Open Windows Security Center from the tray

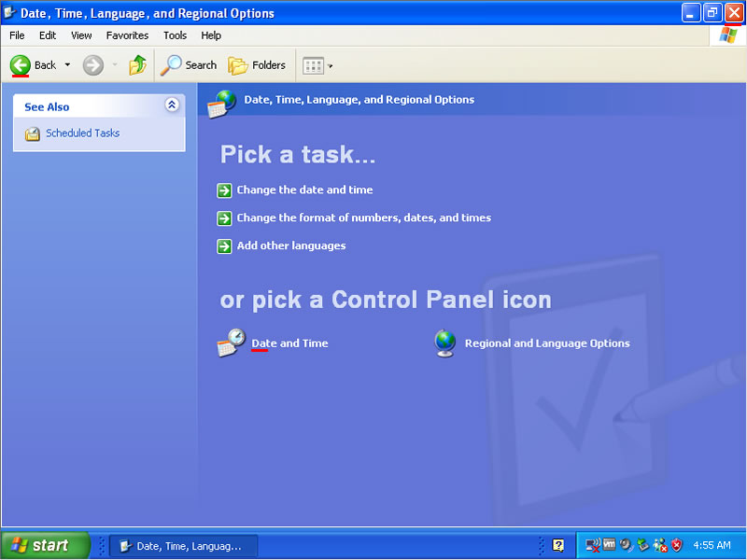676,545
